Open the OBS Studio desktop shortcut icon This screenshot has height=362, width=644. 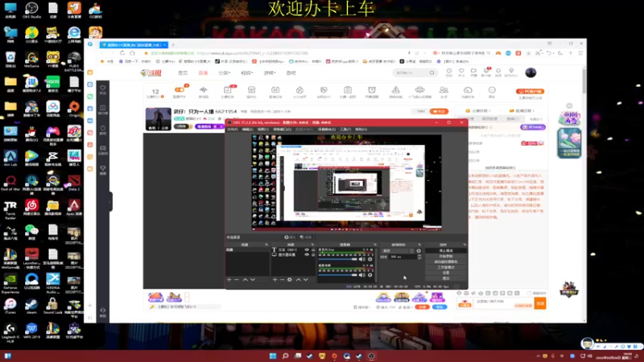click(31, 10)
